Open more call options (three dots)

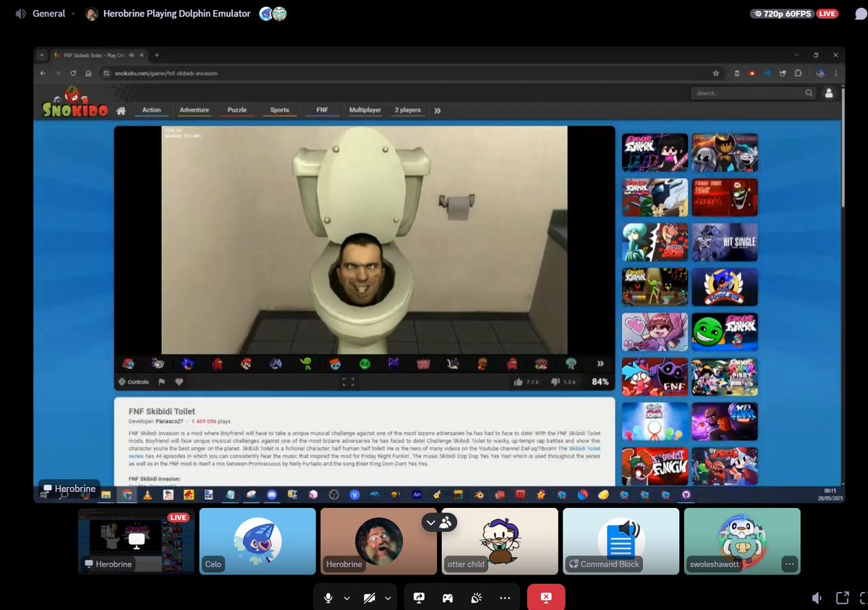point(505,598)
